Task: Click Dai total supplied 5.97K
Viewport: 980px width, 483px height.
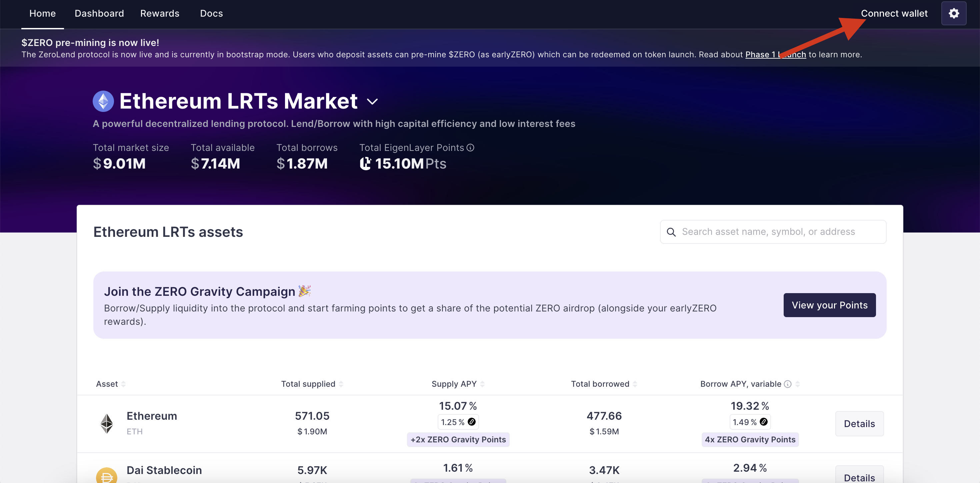Action: [312, 470]
